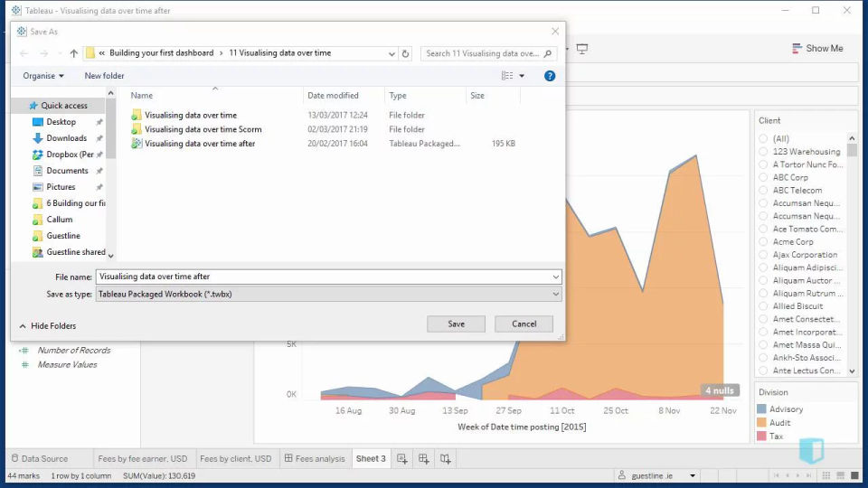Select the ABC Corp radio button
Viewport: 868px width, 488px height.
click(763, 177)
